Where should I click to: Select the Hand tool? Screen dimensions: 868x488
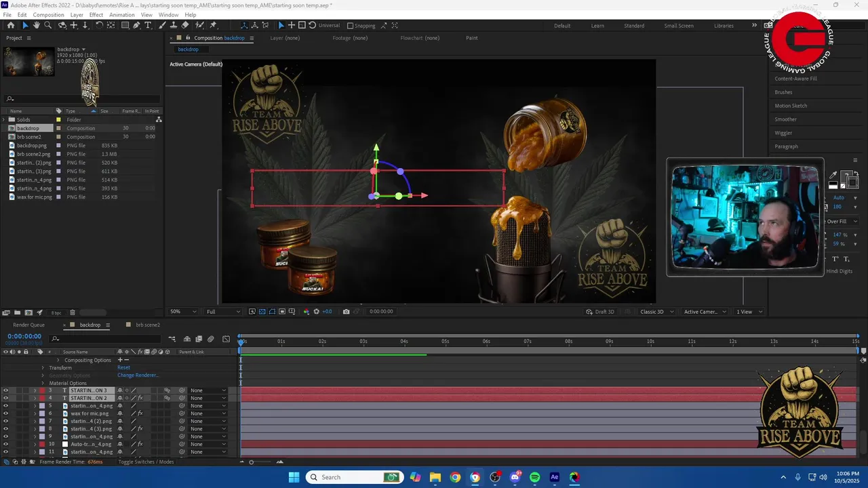37,25
